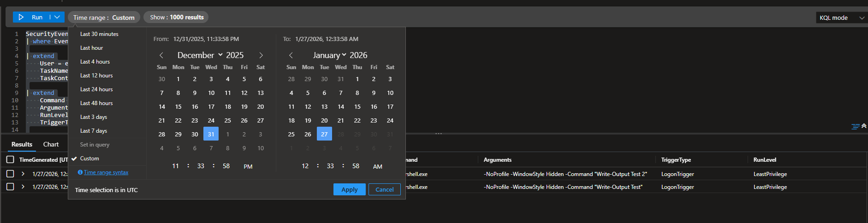This screenshot has height=223, width=868.
Task: Click the Run play icon
Action: tap(21, 17)
